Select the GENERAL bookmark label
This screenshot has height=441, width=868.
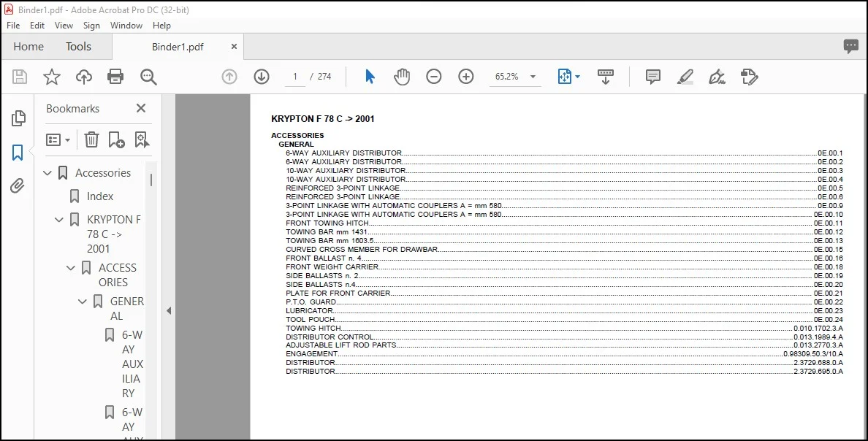pyautogui.click(x=127, y=309)
